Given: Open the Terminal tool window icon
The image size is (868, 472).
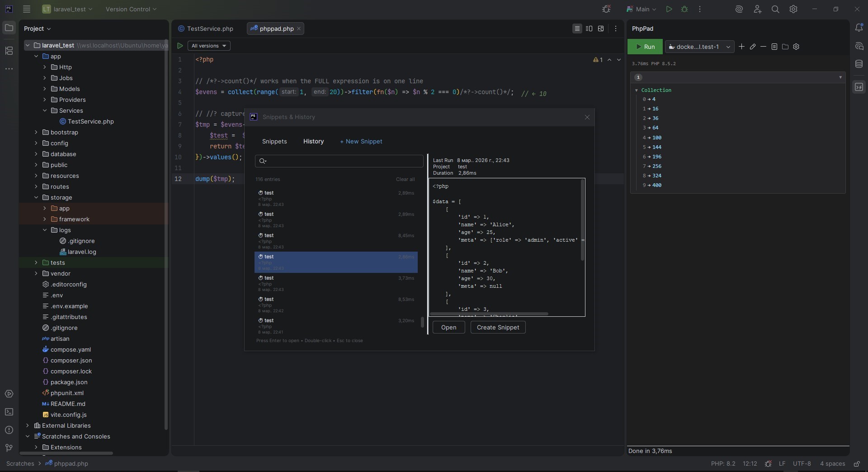Looking at the screenshot, I should 9,412.
